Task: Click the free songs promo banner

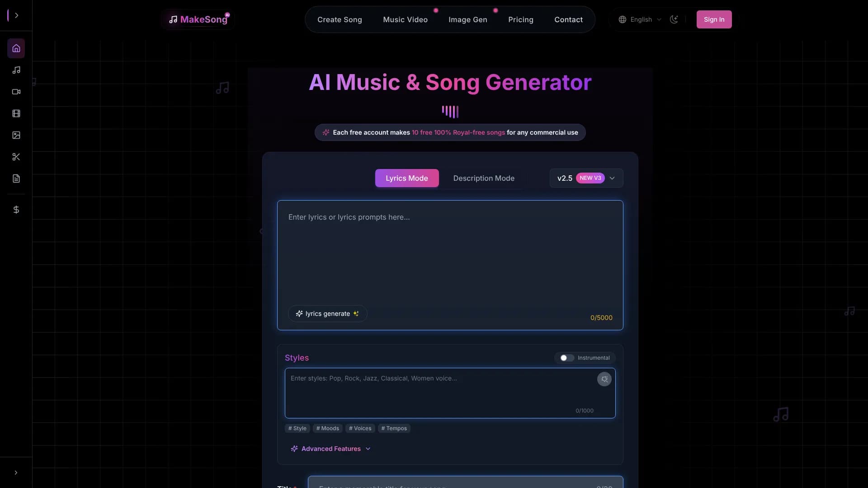Action: (450, 132)
